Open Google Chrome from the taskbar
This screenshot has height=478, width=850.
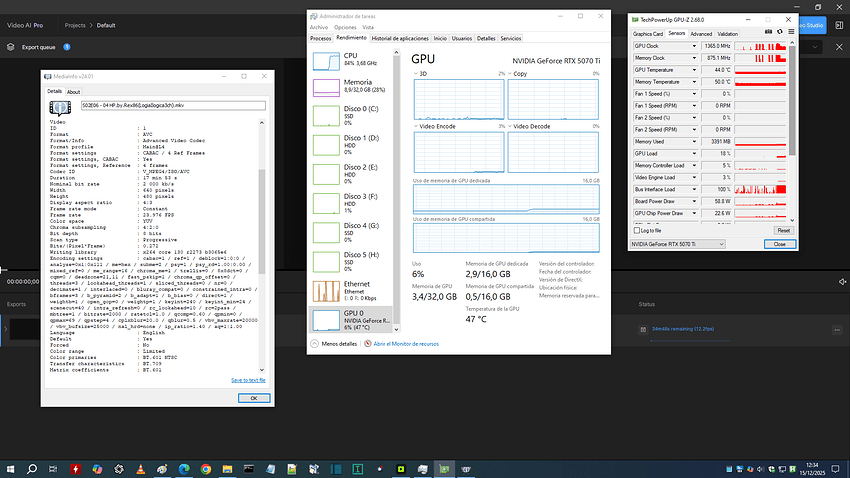[206, 468]
